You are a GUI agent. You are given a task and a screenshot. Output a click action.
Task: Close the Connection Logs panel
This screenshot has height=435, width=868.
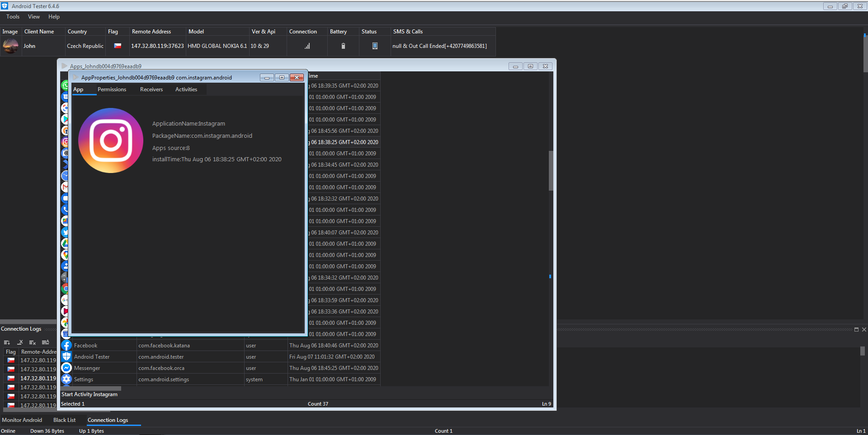pos(864,329)
